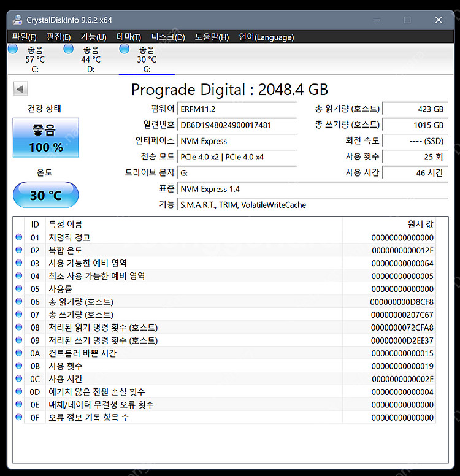Click status dot of attribute 06 총 읽기량
The width and height of the screenshot is (460, 476).
point(19,301)
